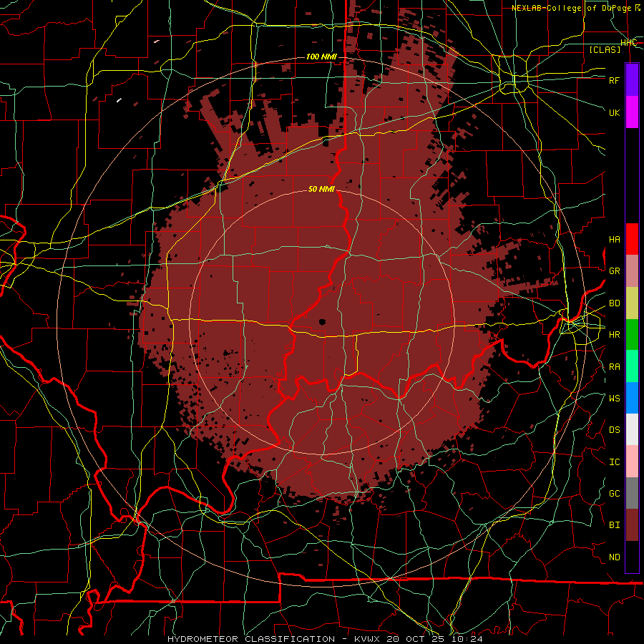Click the IC legend label

tap(615, 462)
